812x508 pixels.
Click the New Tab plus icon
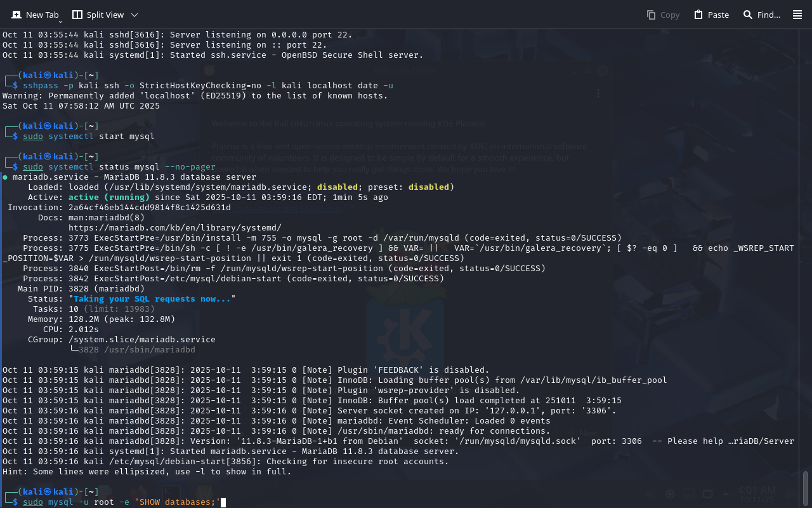[16, 15]
